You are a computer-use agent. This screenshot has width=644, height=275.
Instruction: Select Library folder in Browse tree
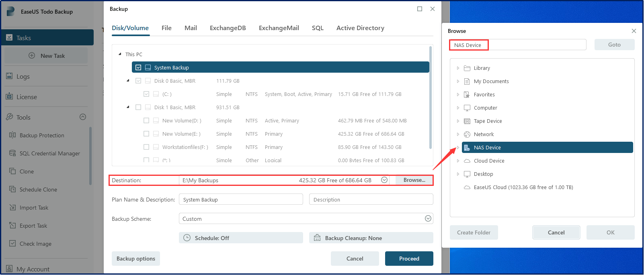(482, 68)
